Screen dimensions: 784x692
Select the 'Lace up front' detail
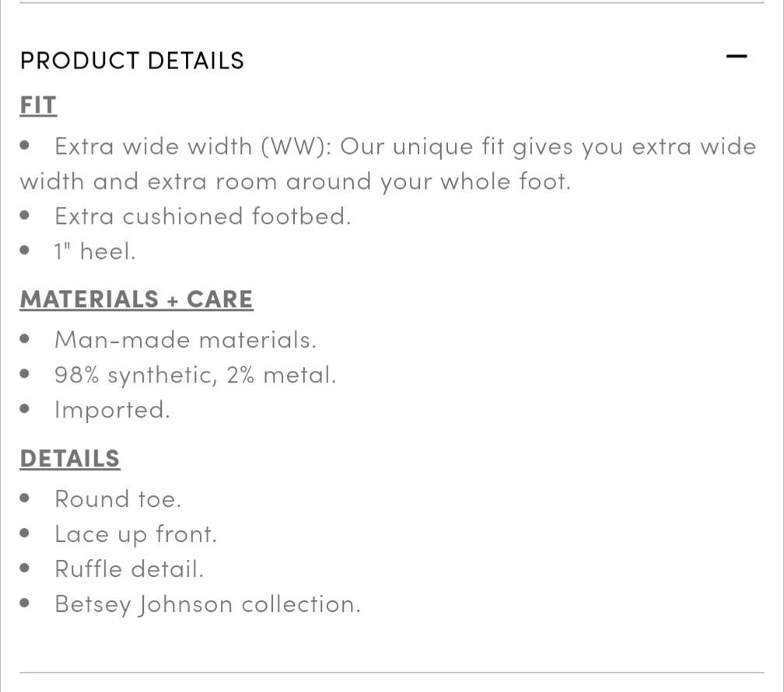click(x=135, y=534)
